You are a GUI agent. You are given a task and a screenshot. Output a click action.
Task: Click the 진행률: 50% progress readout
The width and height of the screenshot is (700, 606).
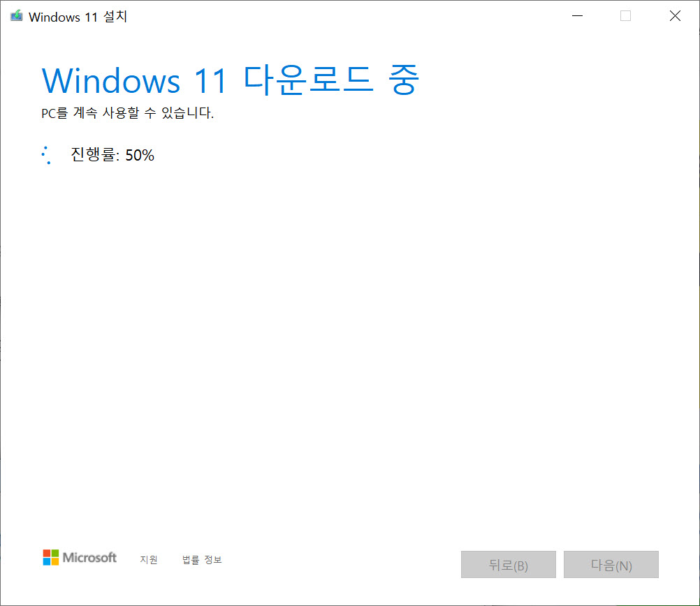[112, 154]
